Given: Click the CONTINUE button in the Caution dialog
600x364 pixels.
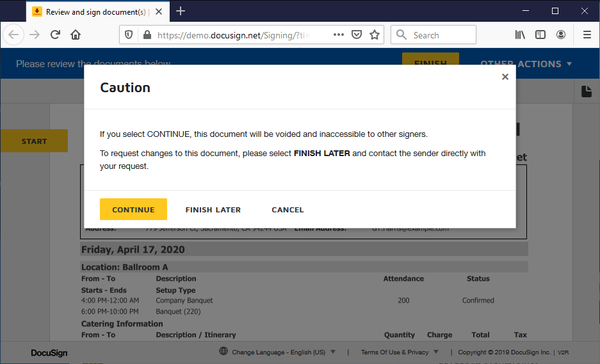Looking at the screenshot, I should [x=133, y=209].
